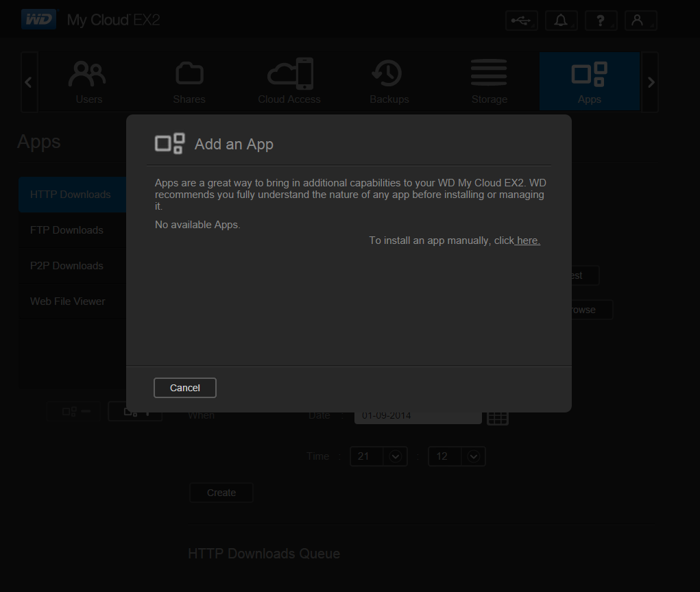Select Web File Viewer in apps list

click(73, 301)
